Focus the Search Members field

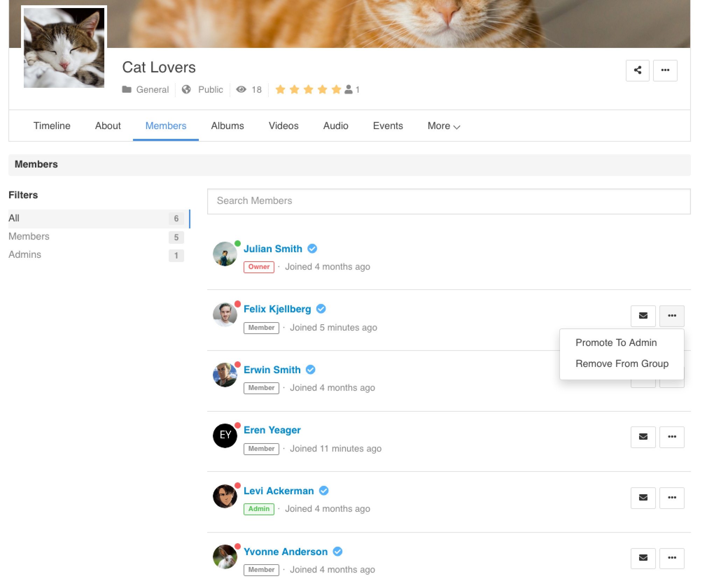pyautogui.click(x=449, y=201)
